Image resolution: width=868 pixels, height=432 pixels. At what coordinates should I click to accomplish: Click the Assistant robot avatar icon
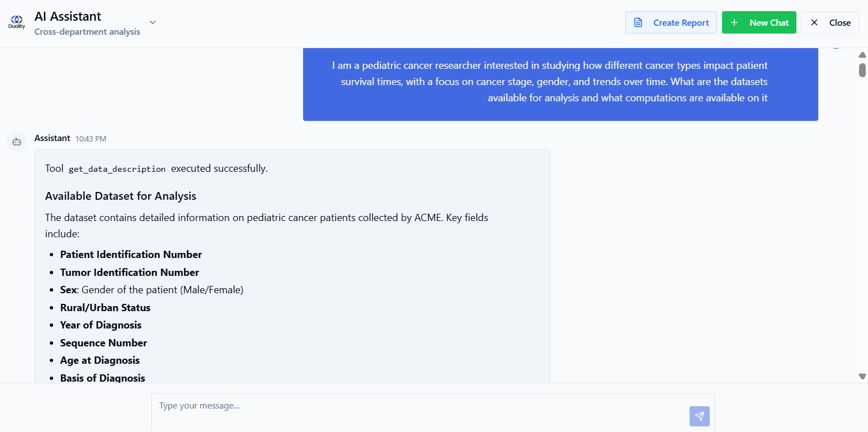[x=17, y=142]
